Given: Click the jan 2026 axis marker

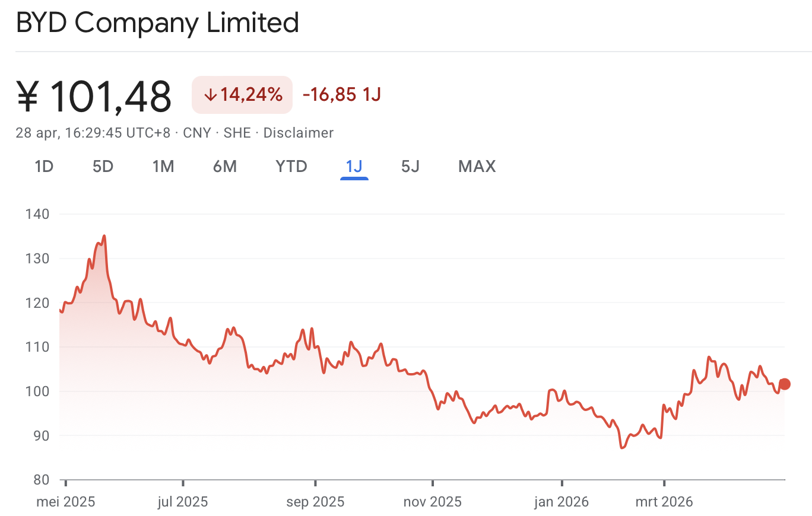Looking at the screenshot, I should point(562,502).
